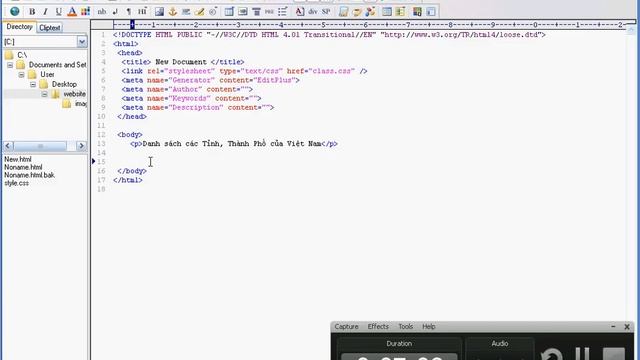Select the C:\ root folder
This screenshot has height=360, width=640.
22,55
